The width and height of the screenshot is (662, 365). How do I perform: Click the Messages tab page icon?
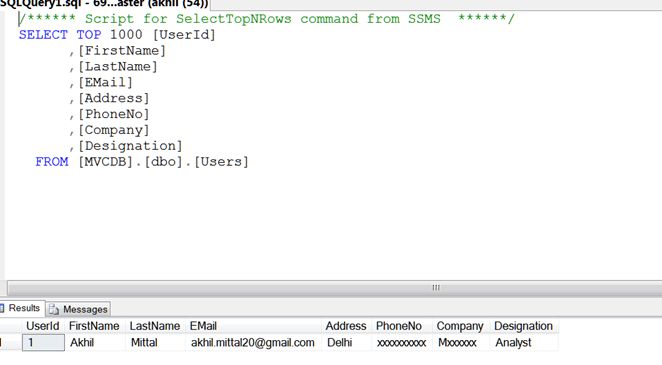tap(54, 310)
